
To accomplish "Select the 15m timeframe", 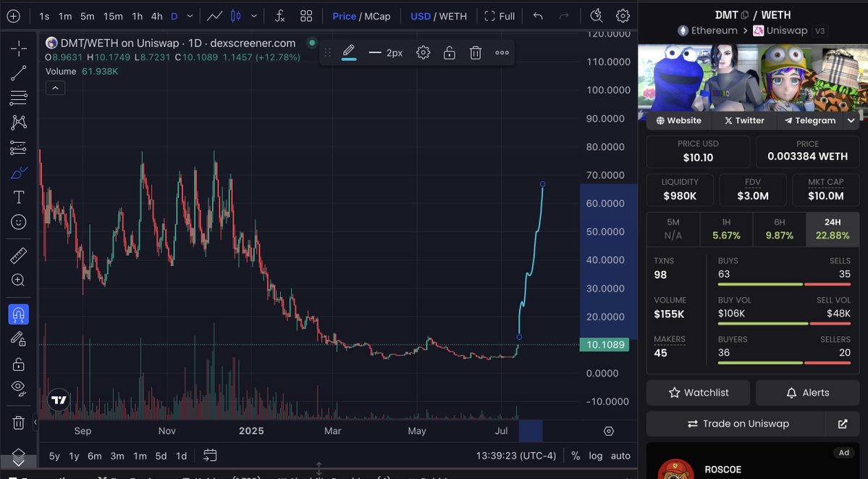I will [113, 16].
